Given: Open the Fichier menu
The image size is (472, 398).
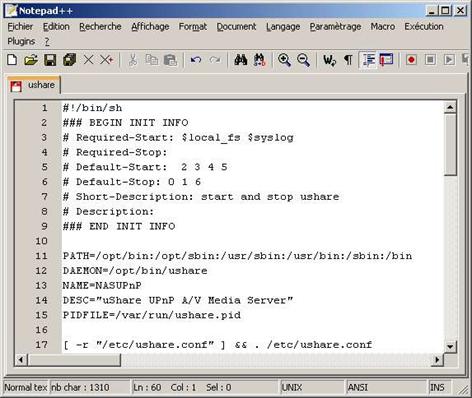Looking at the screenshot, I should pyautogui.click(x=20, y=26).
